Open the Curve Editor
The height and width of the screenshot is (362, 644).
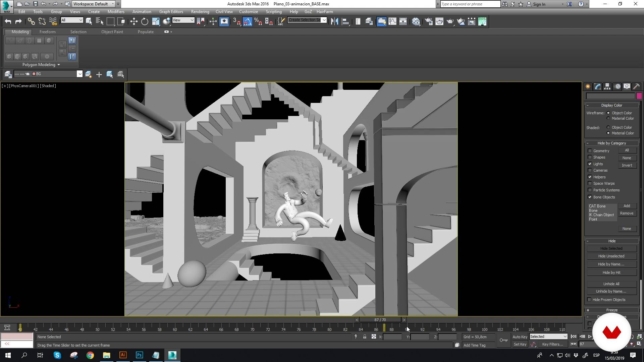tap(392, 21)
